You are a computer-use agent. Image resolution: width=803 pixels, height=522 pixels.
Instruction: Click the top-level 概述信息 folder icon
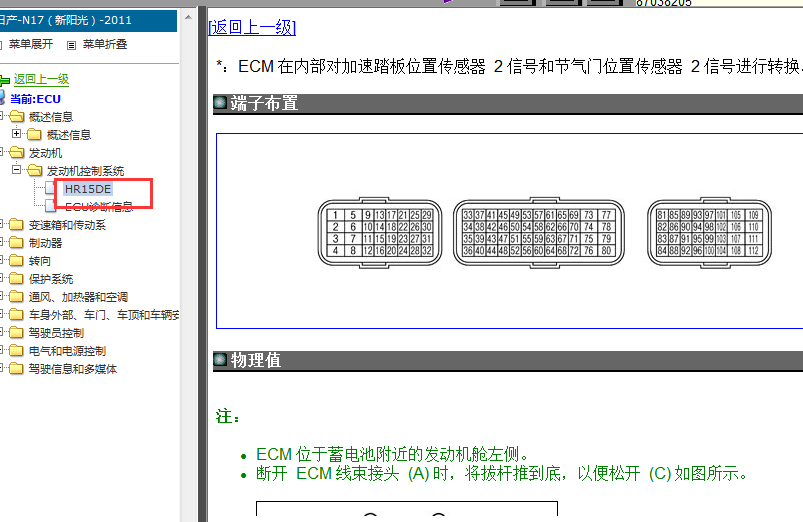(x=16, y=117)
